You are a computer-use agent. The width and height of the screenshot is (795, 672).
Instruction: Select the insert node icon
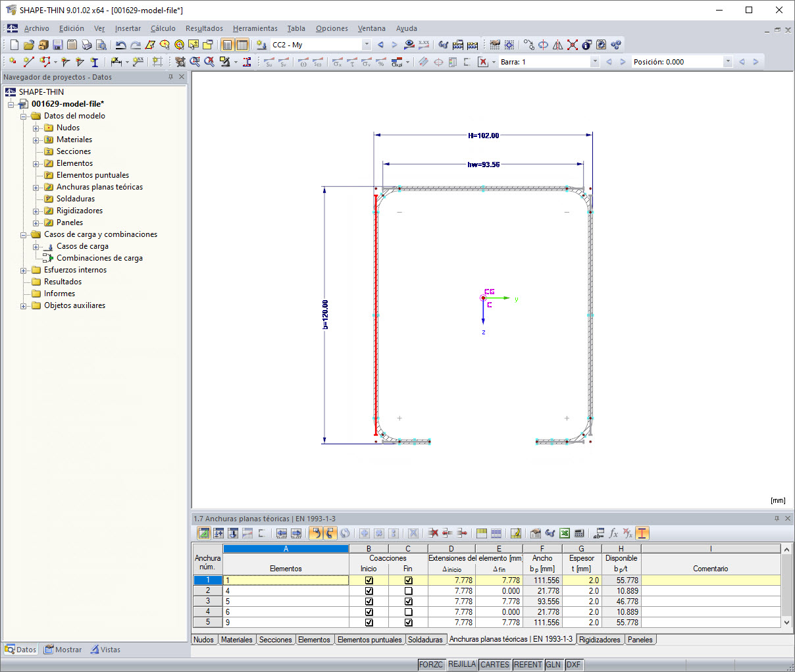tap(13, 62)
